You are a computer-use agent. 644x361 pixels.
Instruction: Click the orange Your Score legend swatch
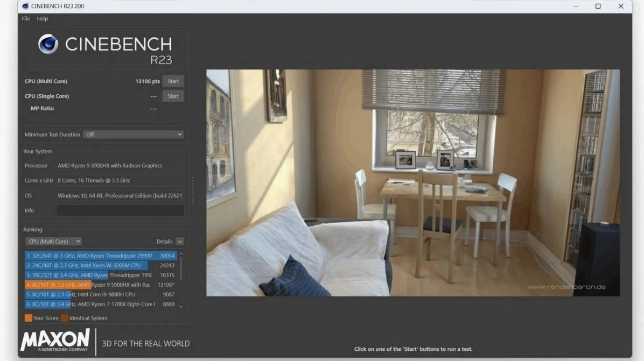[28, 318]
